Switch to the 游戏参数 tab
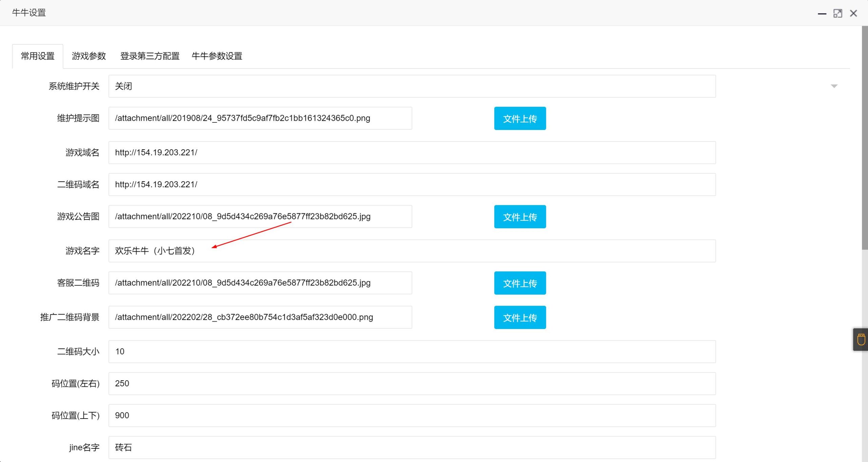This screenshot has height=462, width=868. tap(89, 56)
